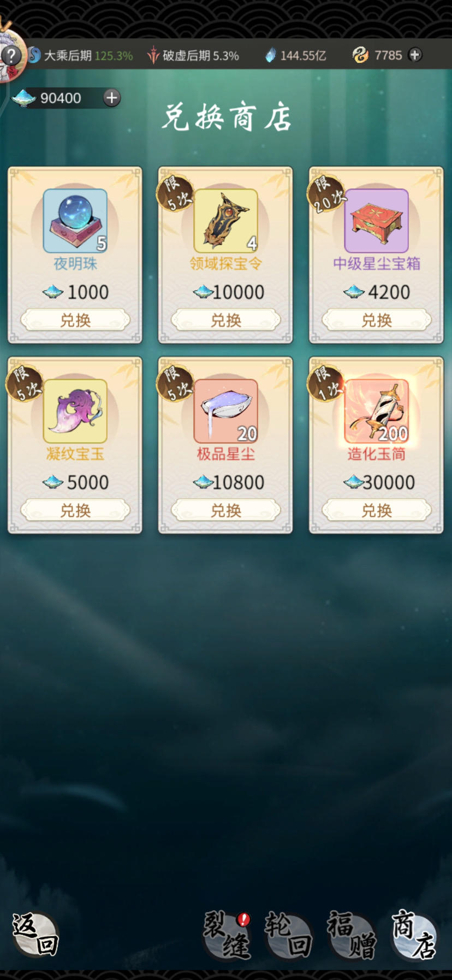Open the question mark help icon
The image size is (452, 980).
click(x=10, y=55)
